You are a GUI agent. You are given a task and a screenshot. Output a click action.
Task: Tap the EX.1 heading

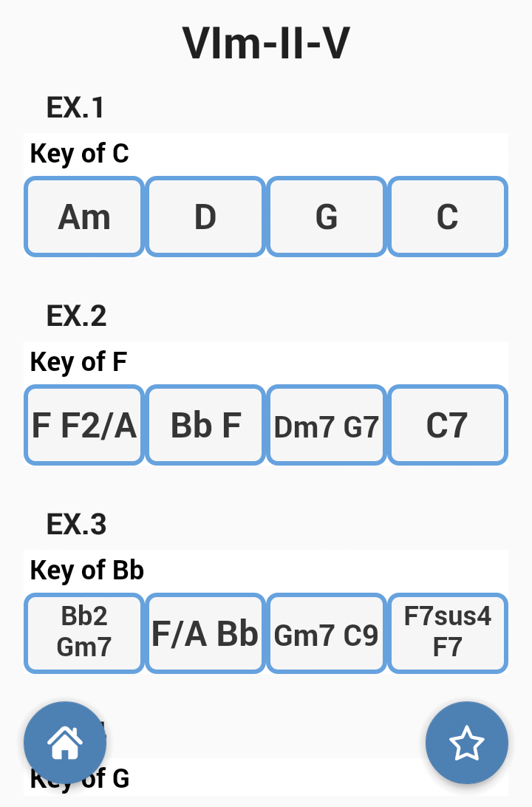pyautogui.click(x=75, y=108)
